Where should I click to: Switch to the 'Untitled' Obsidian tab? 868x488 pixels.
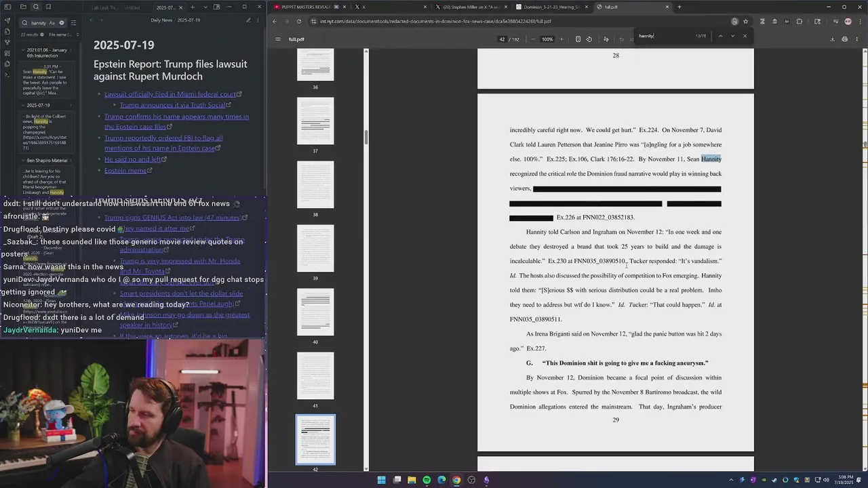click(x=132, y=7)
